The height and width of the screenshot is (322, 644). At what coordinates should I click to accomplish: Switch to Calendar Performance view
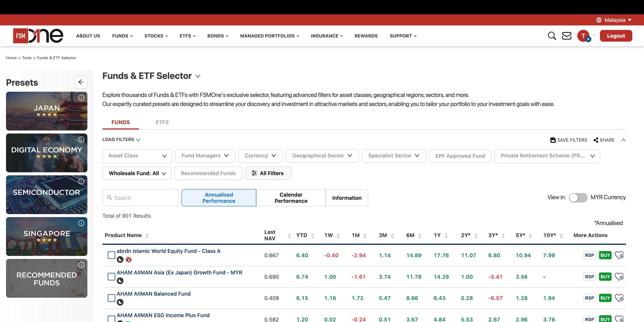[291, 198]
